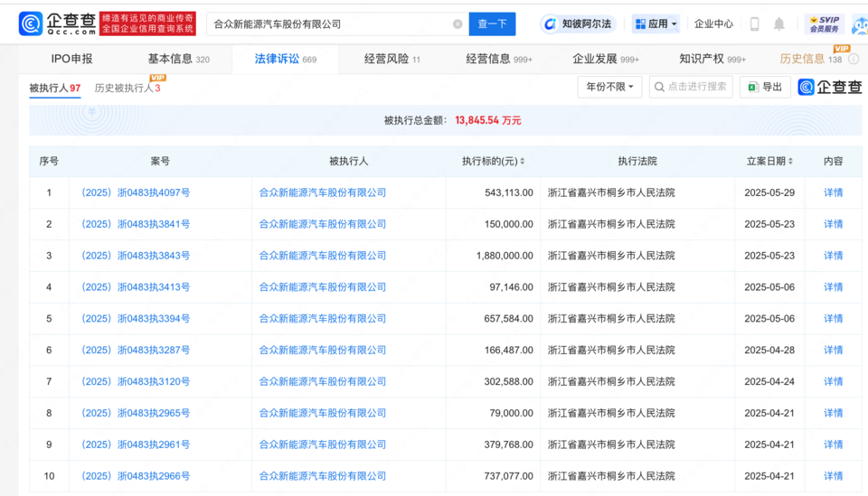
Task: Open the 企业发展 tab
Action: [606, 59]
